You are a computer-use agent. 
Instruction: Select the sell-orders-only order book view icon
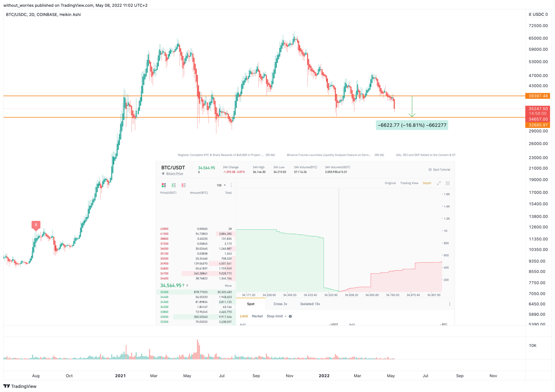[183, 185]
